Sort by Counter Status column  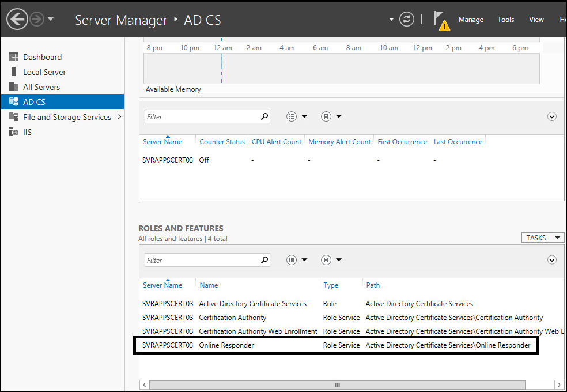pos(222,142)
